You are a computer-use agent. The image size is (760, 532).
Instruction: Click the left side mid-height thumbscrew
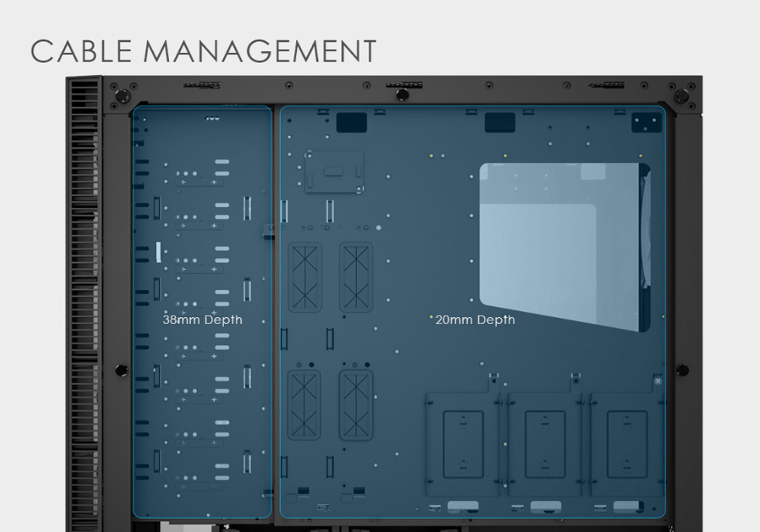pos(122,370)
